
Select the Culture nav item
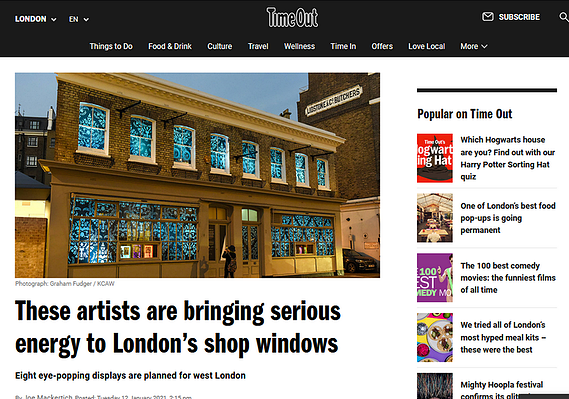(x=220, y=46)
